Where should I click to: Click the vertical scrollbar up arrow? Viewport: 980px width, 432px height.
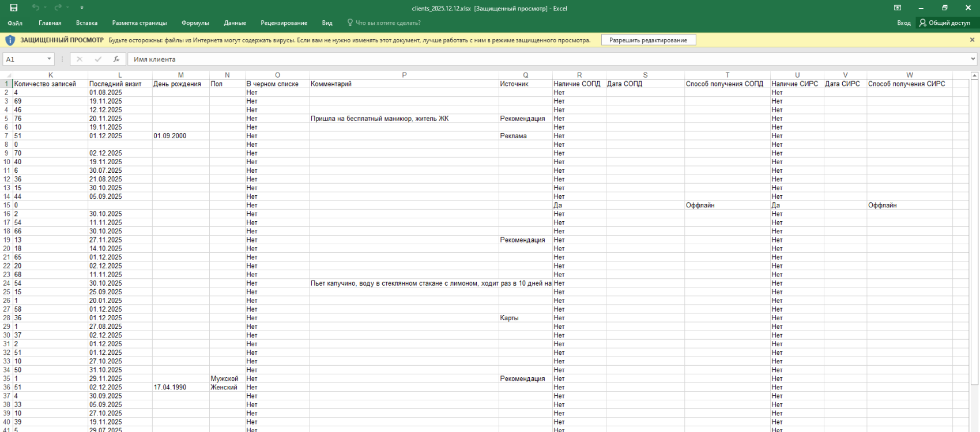click(975, 75)
